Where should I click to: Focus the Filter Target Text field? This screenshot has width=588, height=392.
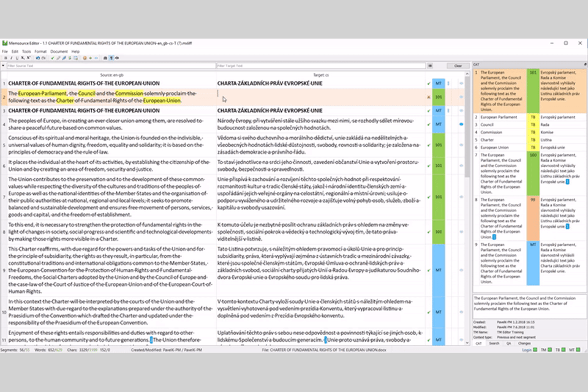321,66
